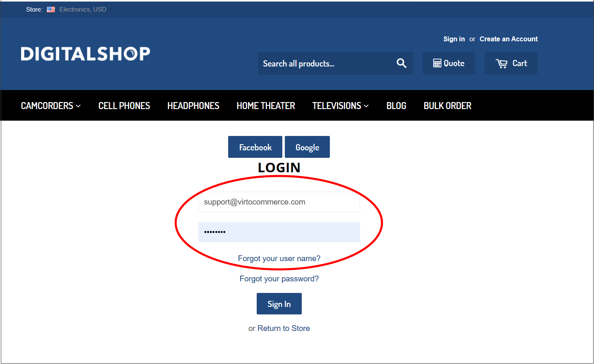Viewport: 594px width, 364px height.
Task: Log in with the Google button
Action: pyautogui.click(x=307, y=147)
